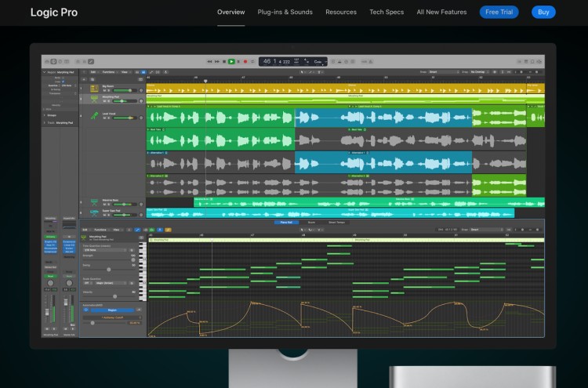Open Plug-ins & Sounds page

pos(285,12)
